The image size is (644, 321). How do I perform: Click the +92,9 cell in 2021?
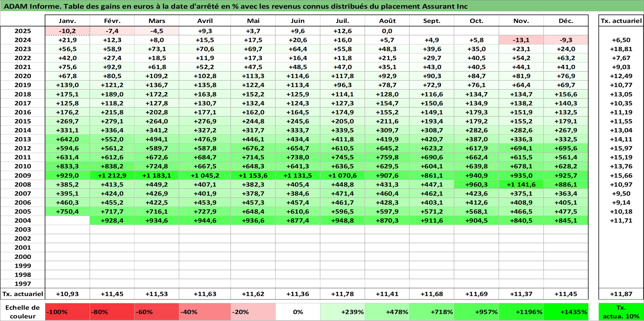point(112,67)
